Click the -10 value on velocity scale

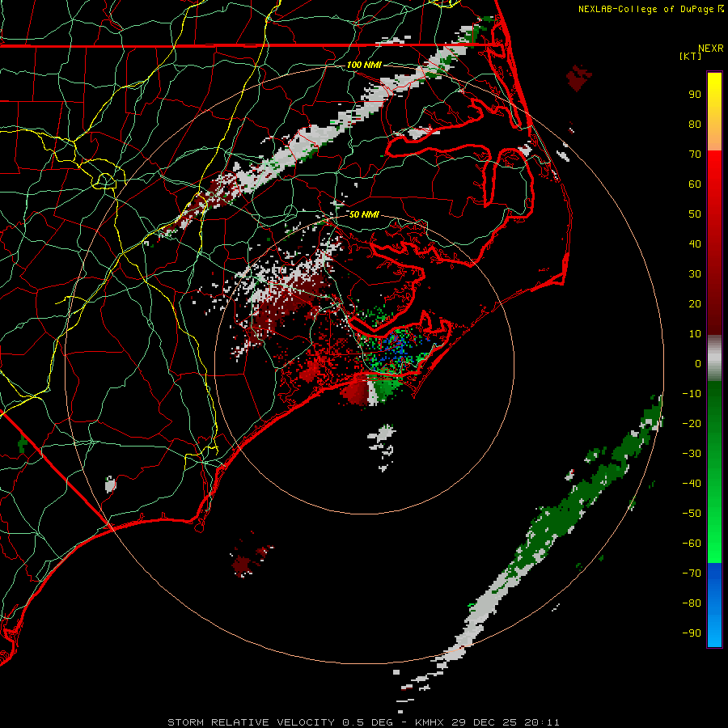pyautogui.click(x=692, y=394)
